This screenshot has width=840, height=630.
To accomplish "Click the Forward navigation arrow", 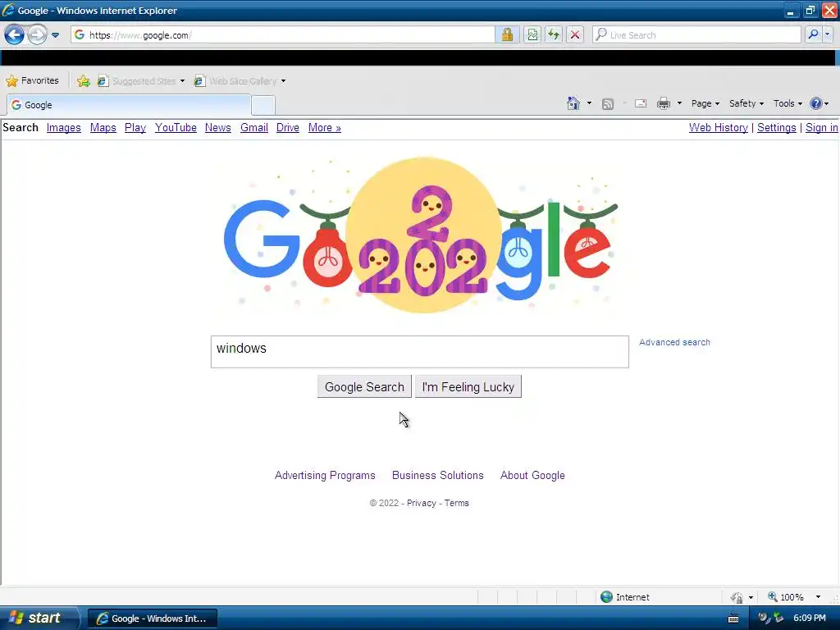I will 37,35.
